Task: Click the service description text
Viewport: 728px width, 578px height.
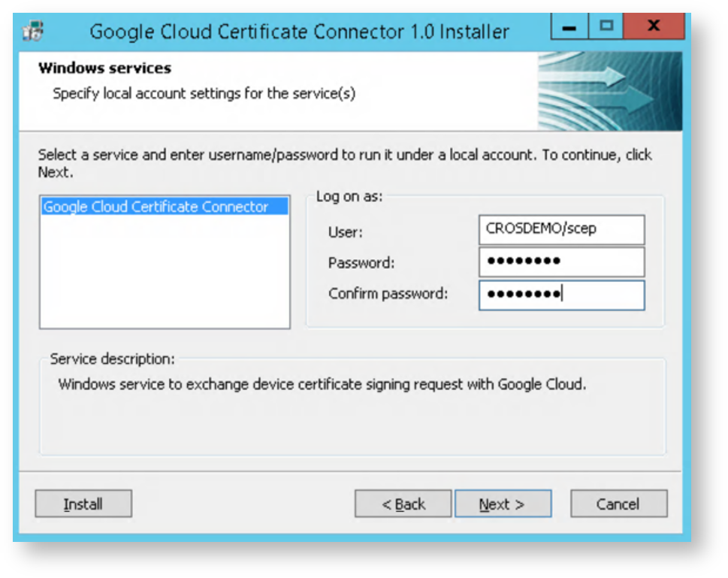Action: point(322,385)
